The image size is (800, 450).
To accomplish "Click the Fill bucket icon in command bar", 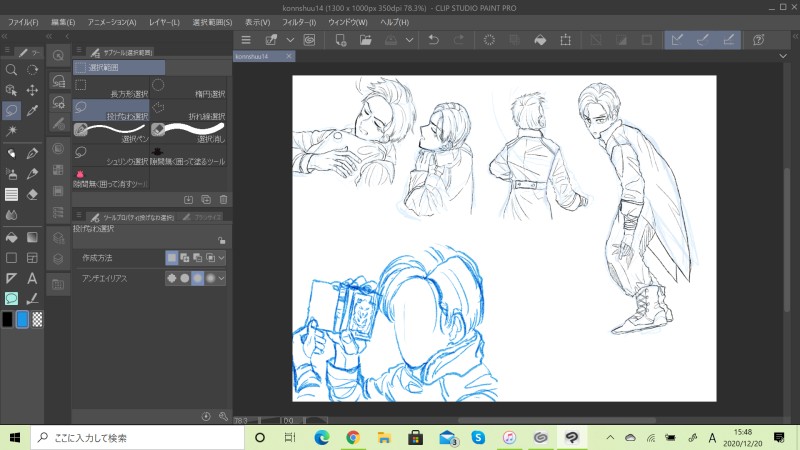I will point(540,40).
